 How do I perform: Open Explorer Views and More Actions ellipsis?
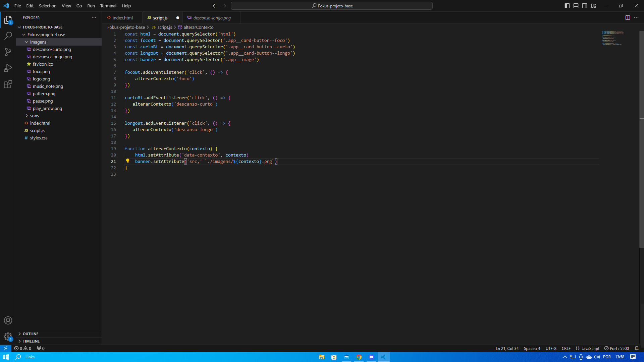(94, 18)
